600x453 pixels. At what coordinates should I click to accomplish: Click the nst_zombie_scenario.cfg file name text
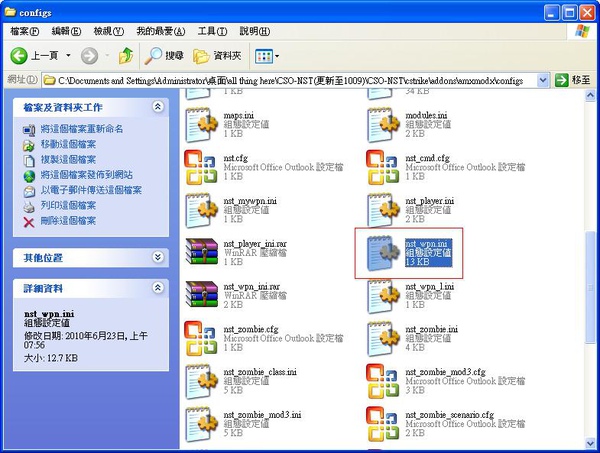click(450, 414)
